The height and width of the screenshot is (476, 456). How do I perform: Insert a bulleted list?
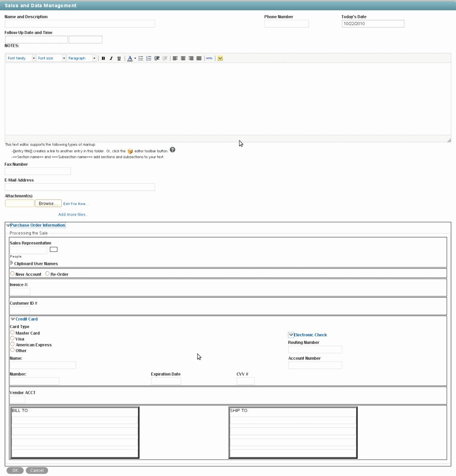(141, 58)
